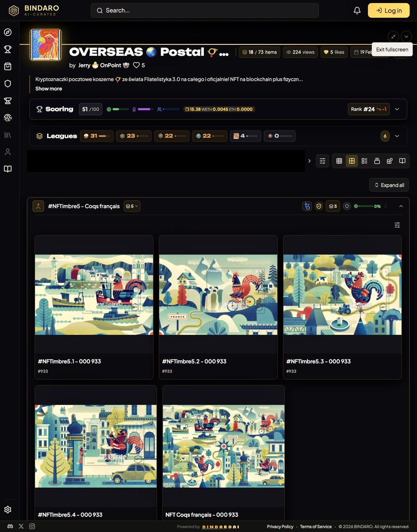
Task: Open the Discord link in footer
Action: click(x=10, y=526)
